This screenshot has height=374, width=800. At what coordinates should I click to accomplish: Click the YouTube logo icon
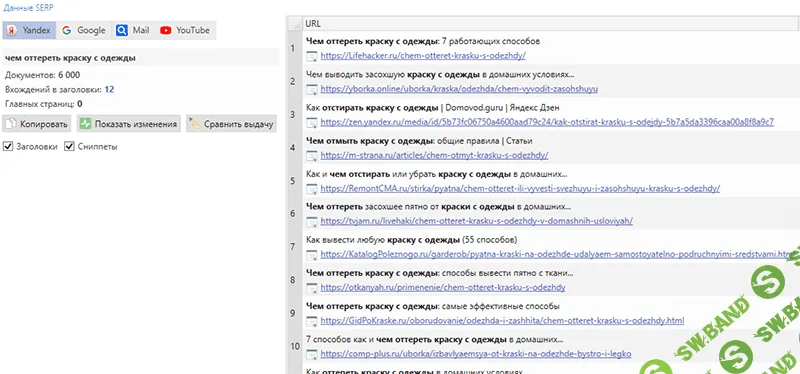click(x=165, y=31)
